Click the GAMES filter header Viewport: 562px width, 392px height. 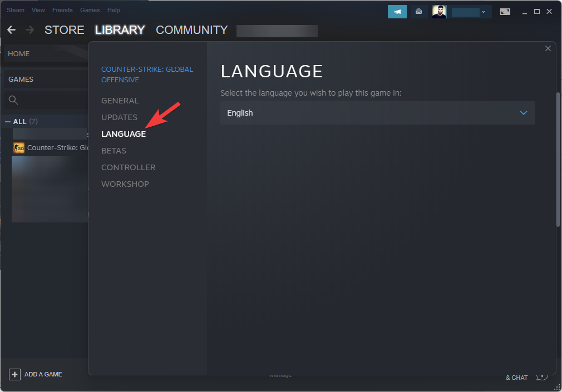click(x=46, y=79)
